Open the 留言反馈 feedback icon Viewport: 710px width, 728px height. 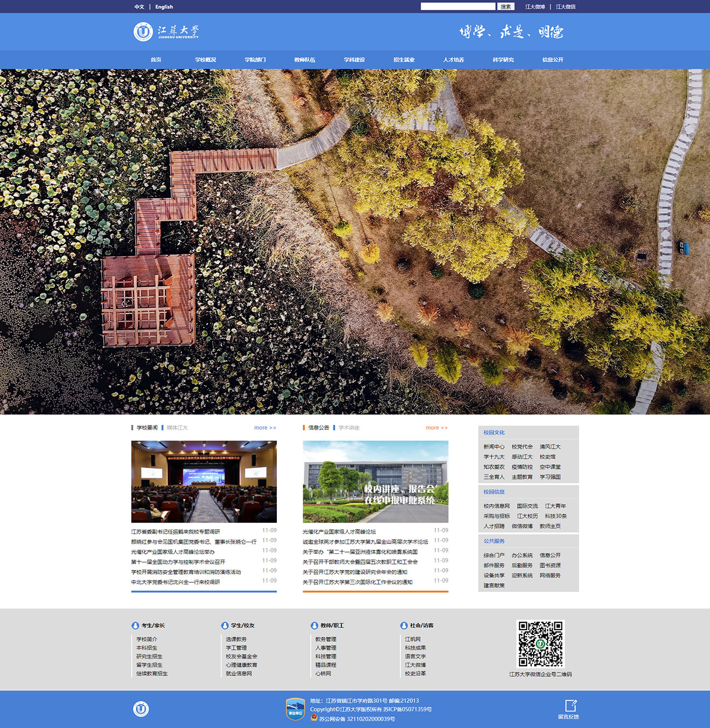pyautogui.click(x=570, y=706)
